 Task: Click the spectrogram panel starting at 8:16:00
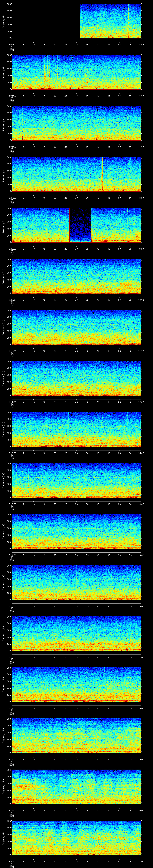[x=77, y=633]
